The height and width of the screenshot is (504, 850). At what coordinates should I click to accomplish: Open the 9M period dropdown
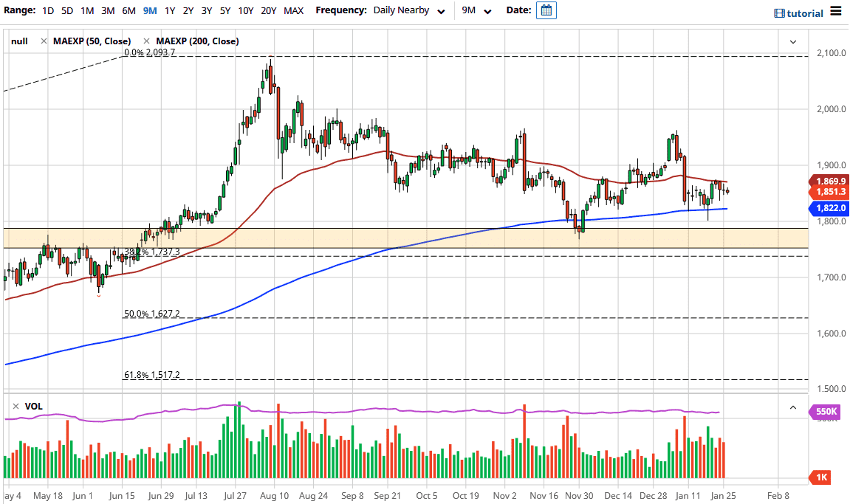(476, 10)
